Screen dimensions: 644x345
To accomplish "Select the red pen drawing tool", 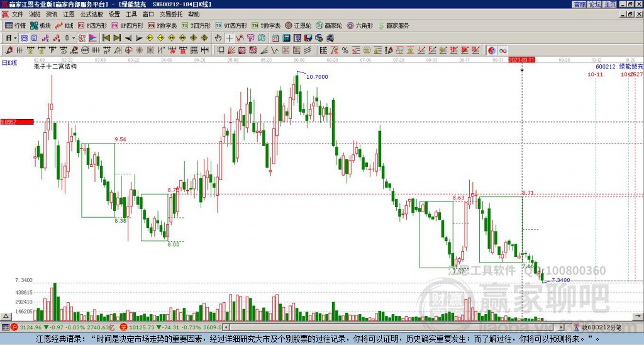I will (x=9, y=50).
